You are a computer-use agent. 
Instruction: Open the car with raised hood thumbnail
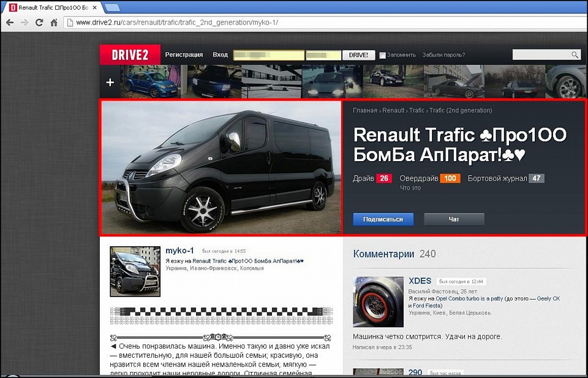[x=454, y=81]
